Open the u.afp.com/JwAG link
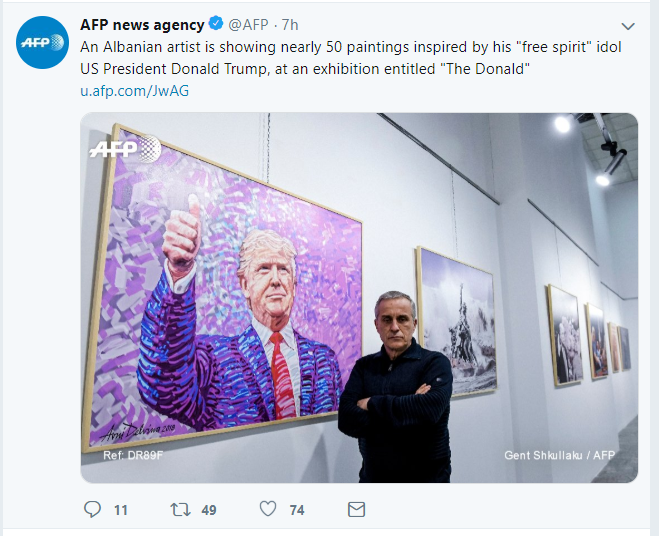 click(134, 91)
